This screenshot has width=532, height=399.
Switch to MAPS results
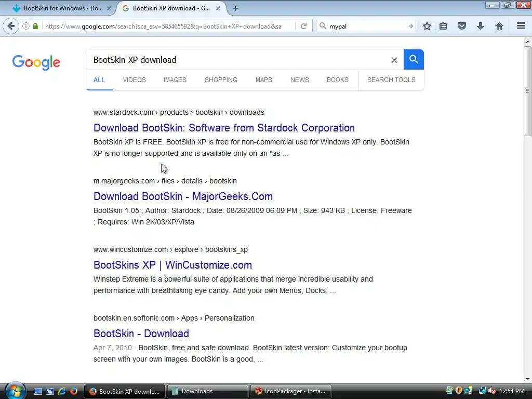(263, 80)
